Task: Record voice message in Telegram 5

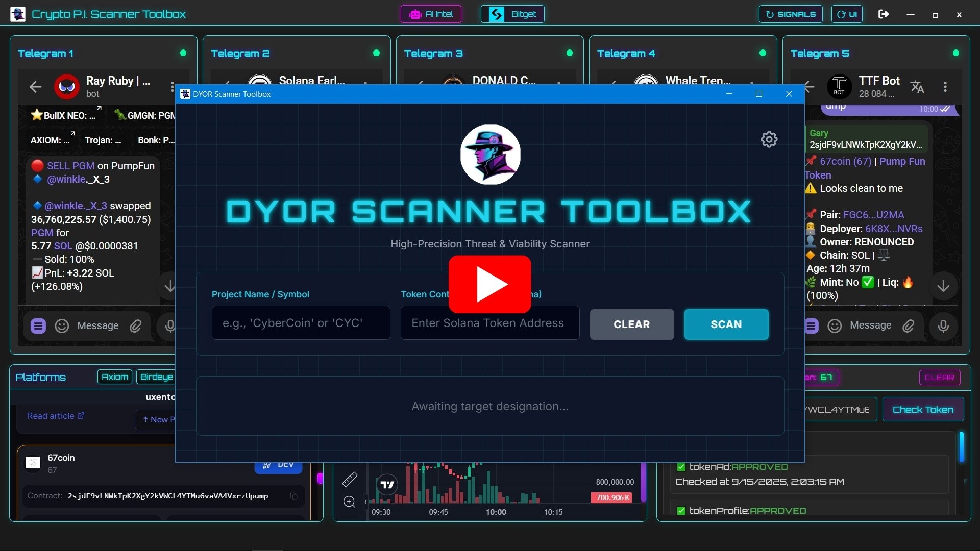Action: tap(943, 326)
